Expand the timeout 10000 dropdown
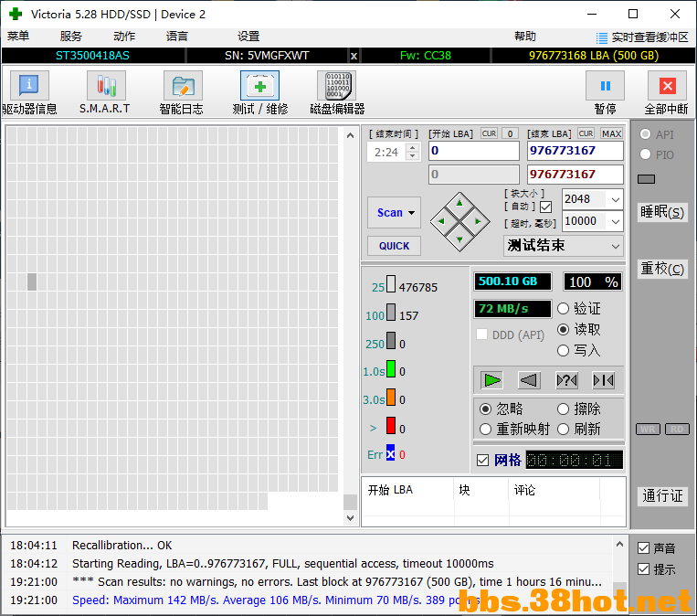The width and height of the screenshot is (697, 616). [615, 221]
